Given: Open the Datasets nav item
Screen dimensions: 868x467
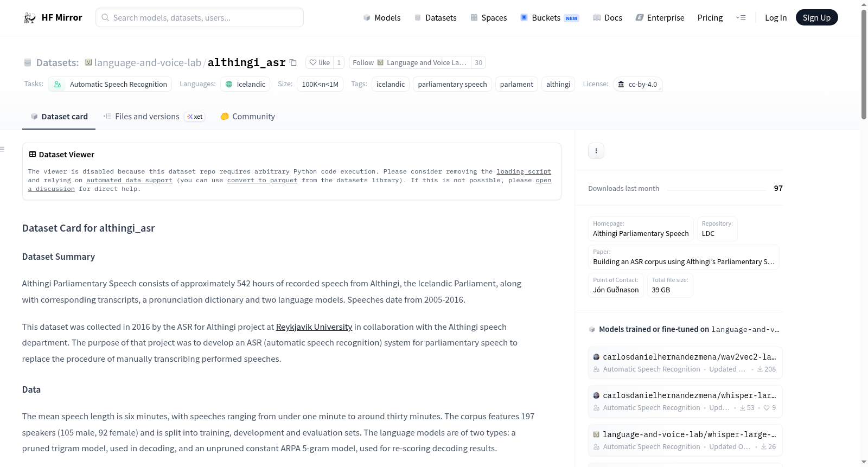Looking at the screenshot, I should (436, 18).
